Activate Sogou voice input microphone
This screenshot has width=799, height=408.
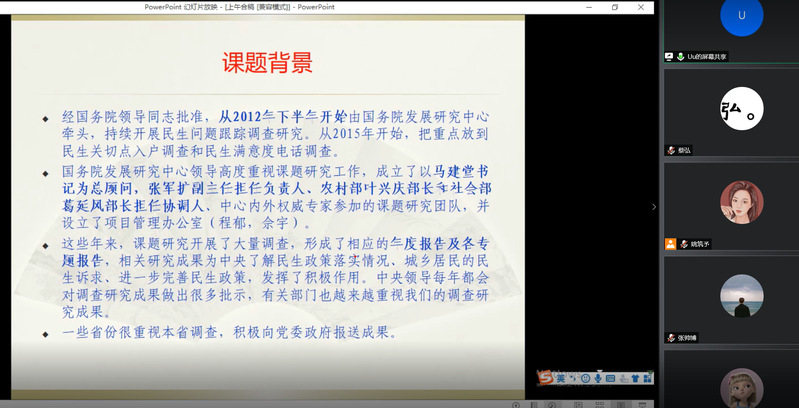click(597, 378)
